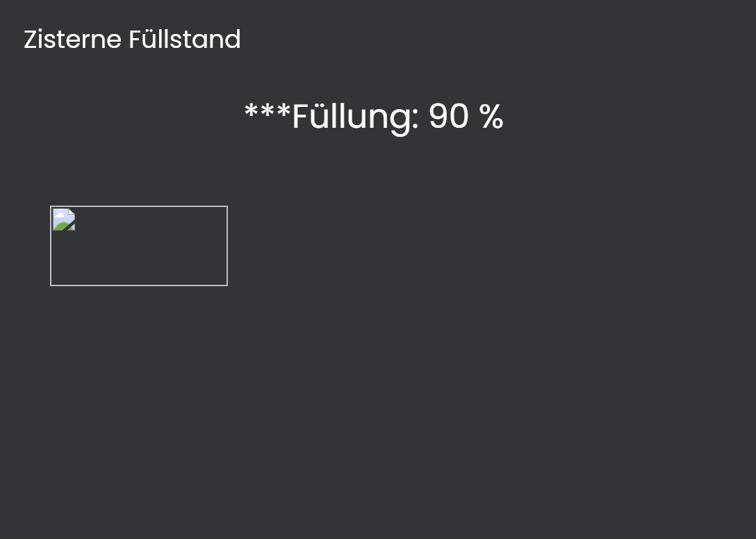This screenshot has width=756, height=539.
Task: Click the capital 'F' of Füllstand
Action: 134,40
